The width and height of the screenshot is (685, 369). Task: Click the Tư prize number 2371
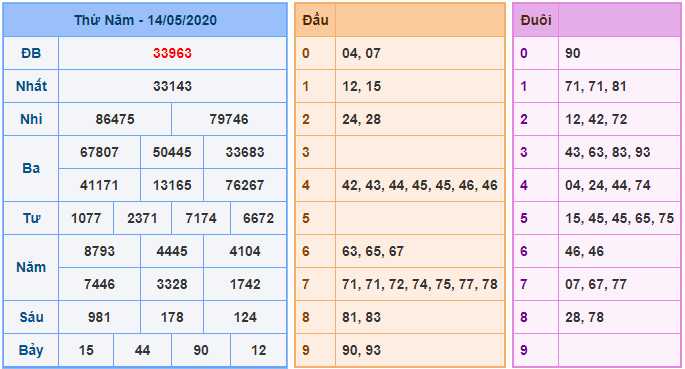point(142,218)
